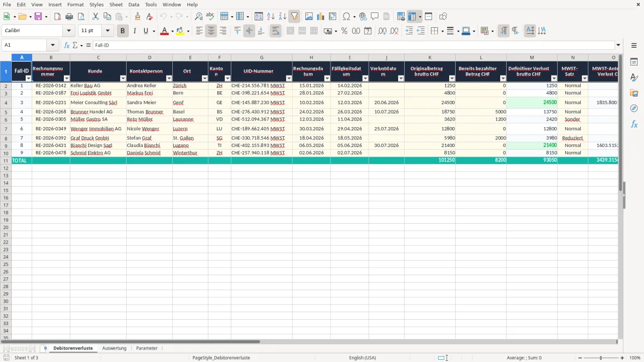Insert a chart

[x=321, y=17]
